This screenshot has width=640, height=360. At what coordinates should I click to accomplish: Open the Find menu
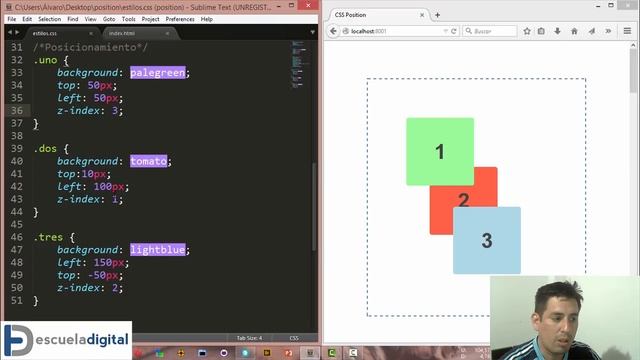point(73,19)
